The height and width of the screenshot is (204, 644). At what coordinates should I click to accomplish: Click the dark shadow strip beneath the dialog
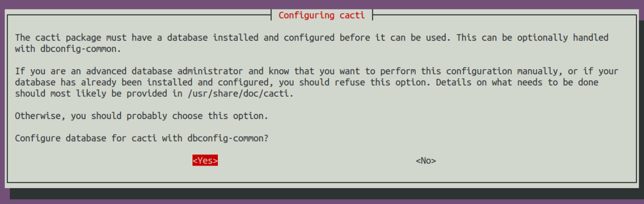pyautogui.click(x=326, y=194)
